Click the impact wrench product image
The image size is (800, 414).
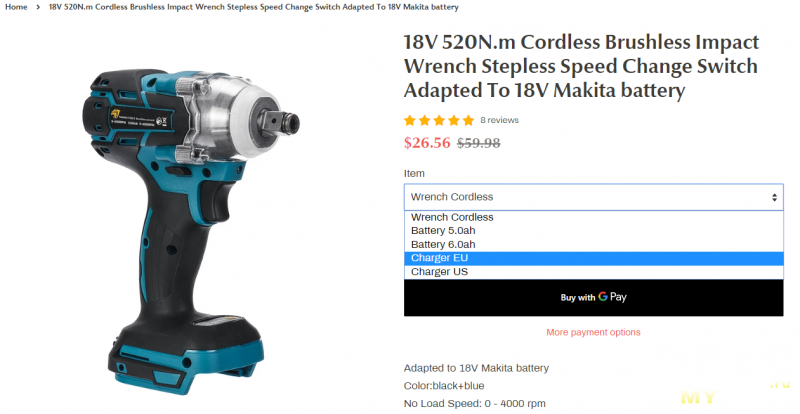190,230
